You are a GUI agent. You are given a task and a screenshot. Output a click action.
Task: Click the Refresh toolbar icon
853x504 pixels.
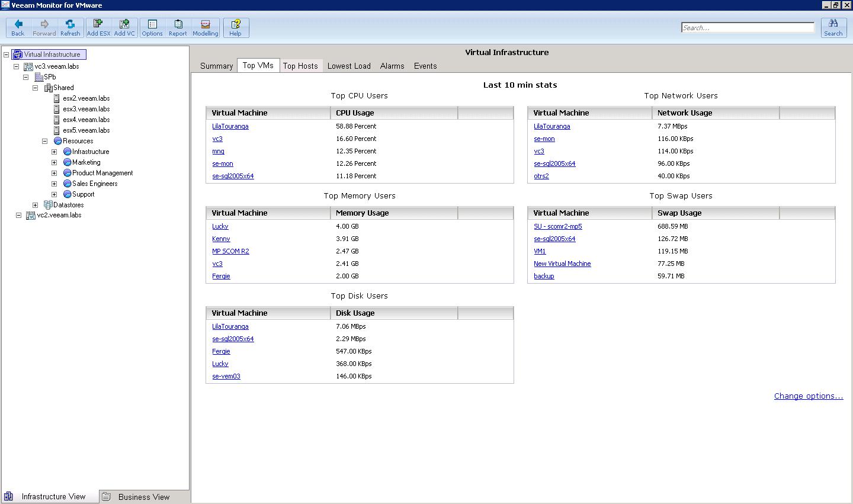70,28
